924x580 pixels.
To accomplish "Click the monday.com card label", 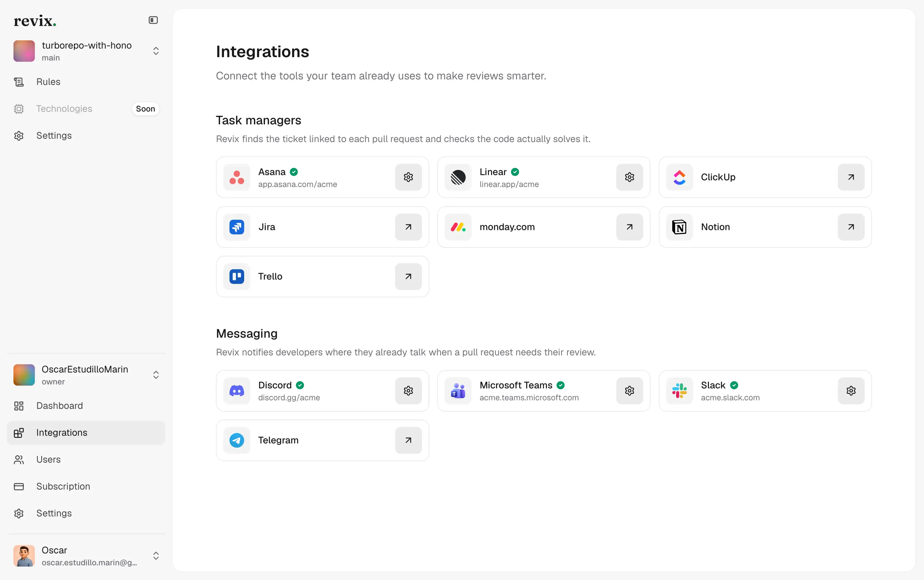I will [x=507, y=227].
